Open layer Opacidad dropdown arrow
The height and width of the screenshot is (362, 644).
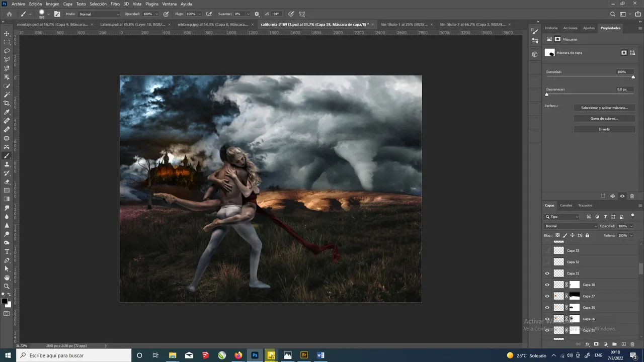coord(631,226)
